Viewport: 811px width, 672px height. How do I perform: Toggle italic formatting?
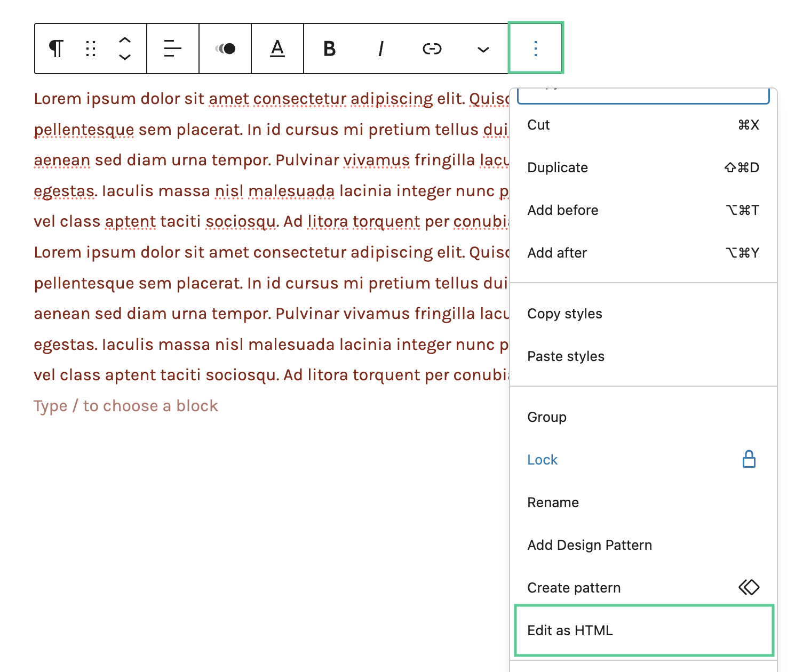(381, 49)
